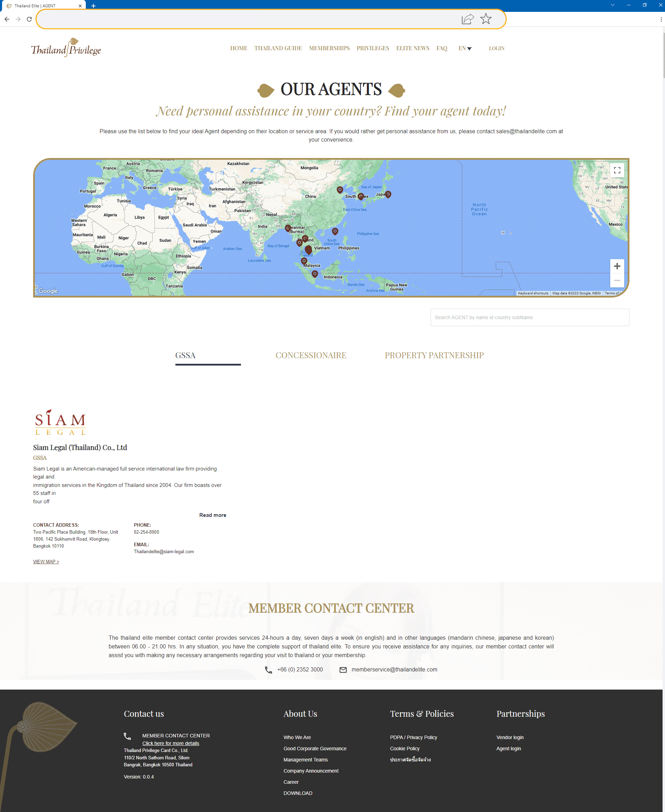The image size is (665, 812).
Task: Click the DOWNLOAD footer link
Action: [298, 793]
